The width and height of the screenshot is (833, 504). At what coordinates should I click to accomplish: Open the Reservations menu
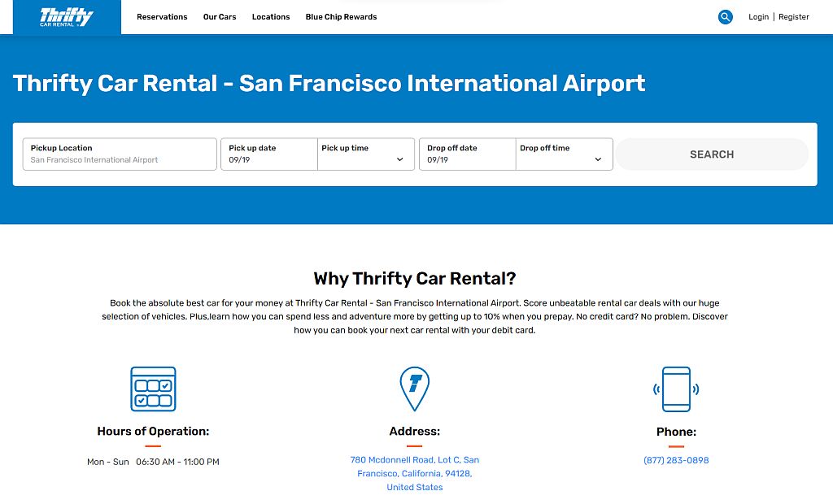162,16
